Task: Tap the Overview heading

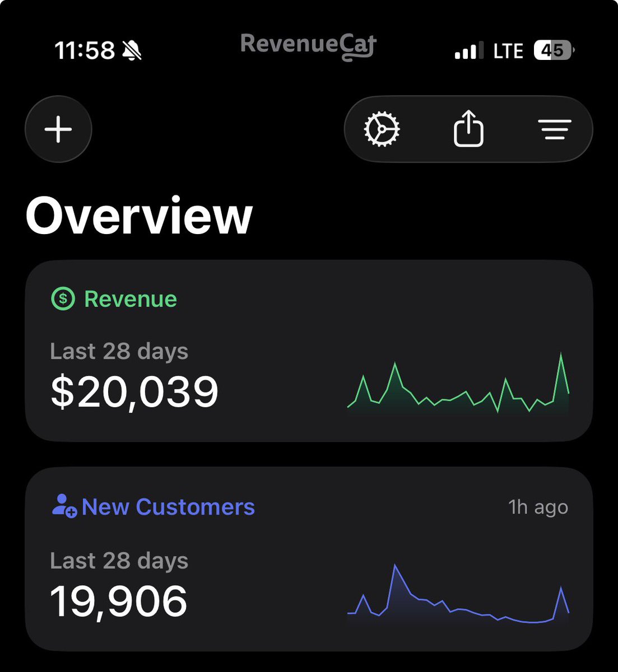Action: [139, 216]
